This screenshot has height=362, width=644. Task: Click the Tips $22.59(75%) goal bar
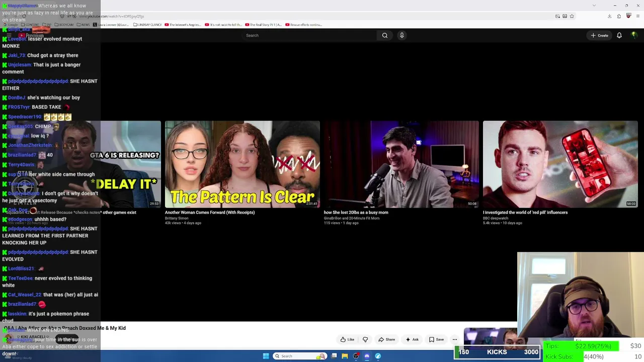click(594, 346)
